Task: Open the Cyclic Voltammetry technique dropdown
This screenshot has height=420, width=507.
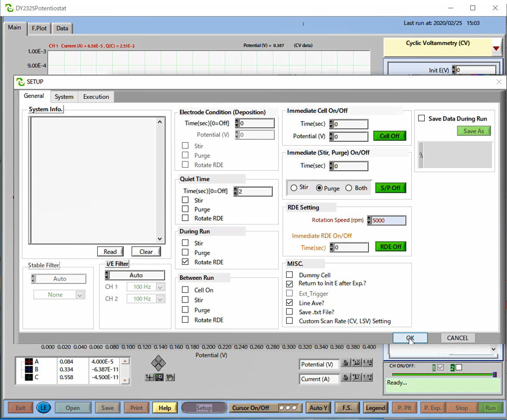Action: [x=496, y=48]
